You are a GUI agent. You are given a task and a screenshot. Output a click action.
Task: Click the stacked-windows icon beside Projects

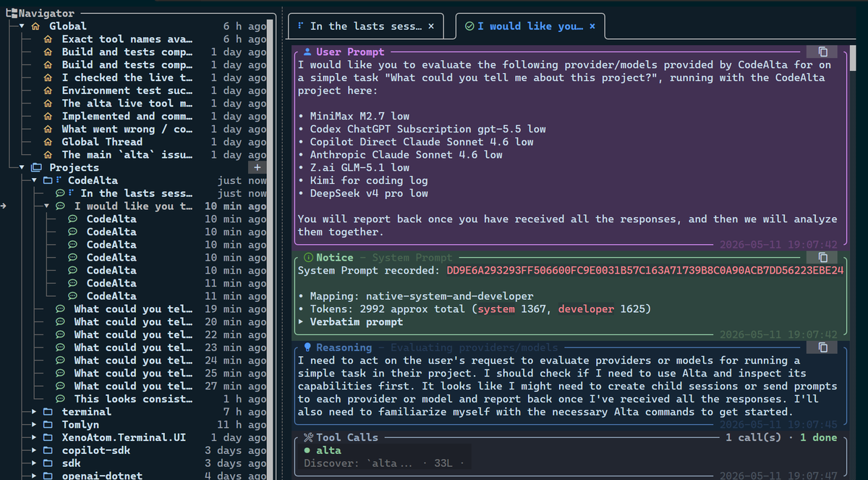[x=36, y=167]
